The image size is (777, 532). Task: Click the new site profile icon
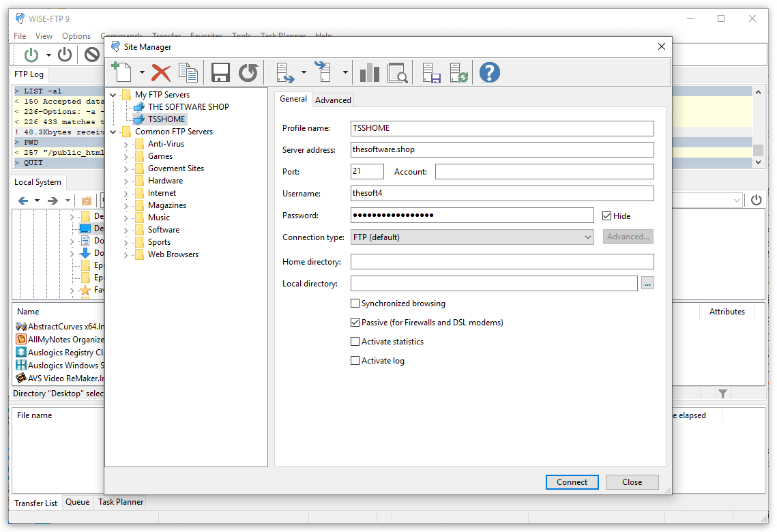[121, 72]
